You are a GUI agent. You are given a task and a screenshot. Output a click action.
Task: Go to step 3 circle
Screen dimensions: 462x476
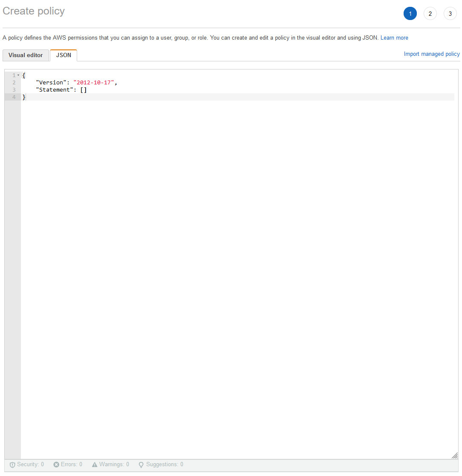(x=450, y=14)
